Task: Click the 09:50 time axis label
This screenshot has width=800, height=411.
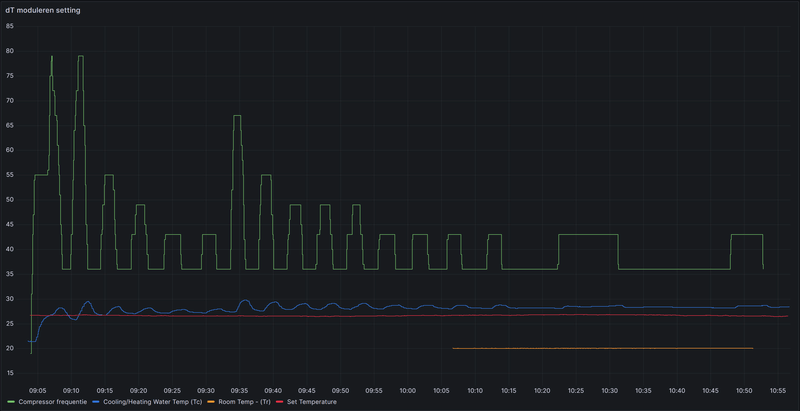Action: coord(340,391)
